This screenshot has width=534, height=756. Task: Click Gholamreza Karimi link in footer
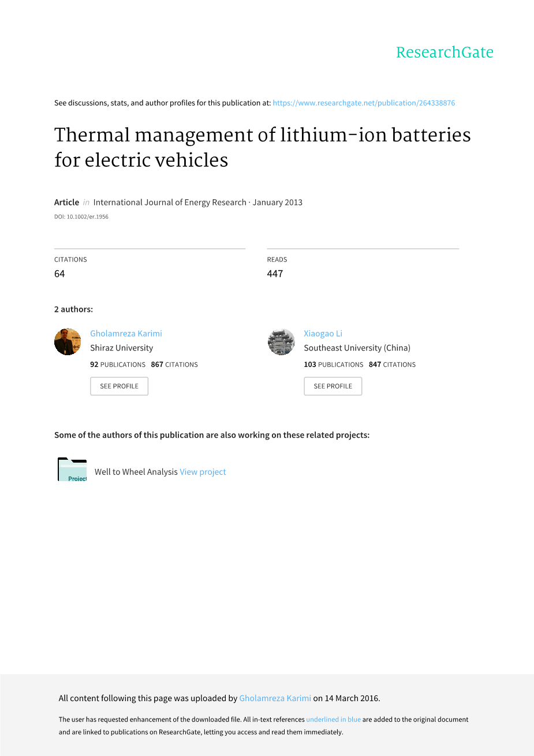275,698
